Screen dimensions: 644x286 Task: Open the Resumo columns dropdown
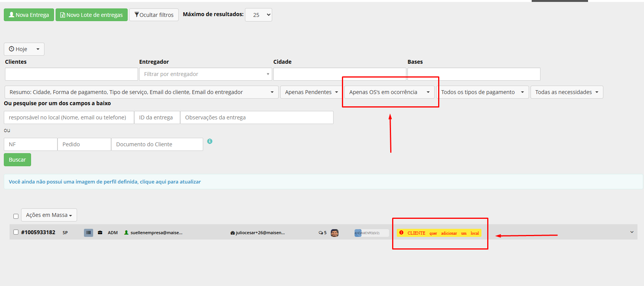[x=141, y=92]
